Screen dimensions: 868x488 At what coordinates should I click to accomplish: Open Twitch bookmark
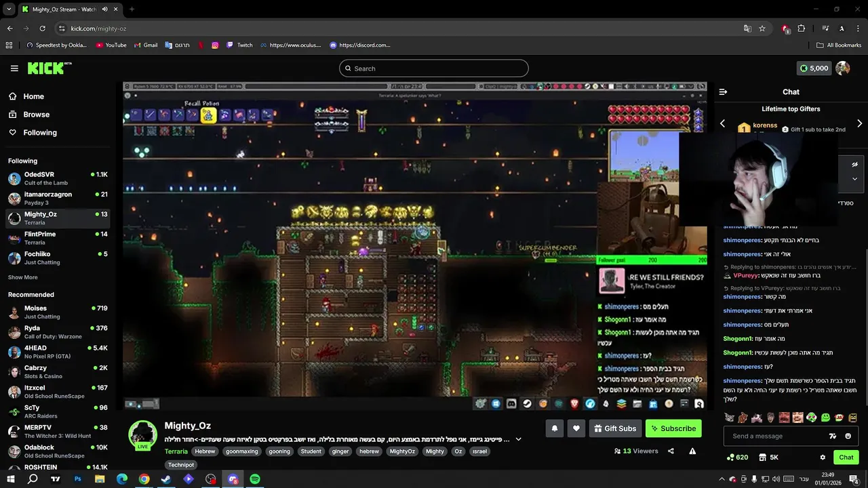[x=239, y=45]
